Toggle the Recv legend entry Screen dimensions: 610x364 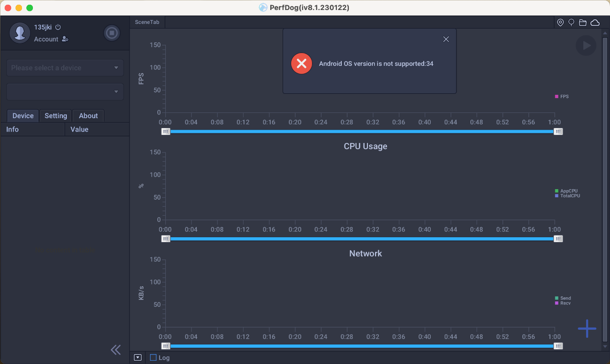tap(563, 303)
